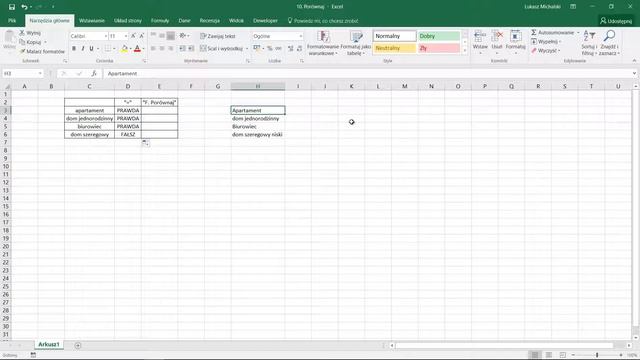Insert function with fx button
This screenshot has height=360, width=640.
point(94,73)
